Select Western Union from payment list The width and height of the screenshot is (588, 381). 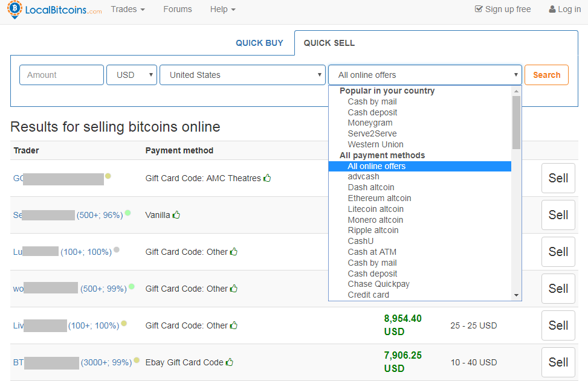tap(375, 144)
